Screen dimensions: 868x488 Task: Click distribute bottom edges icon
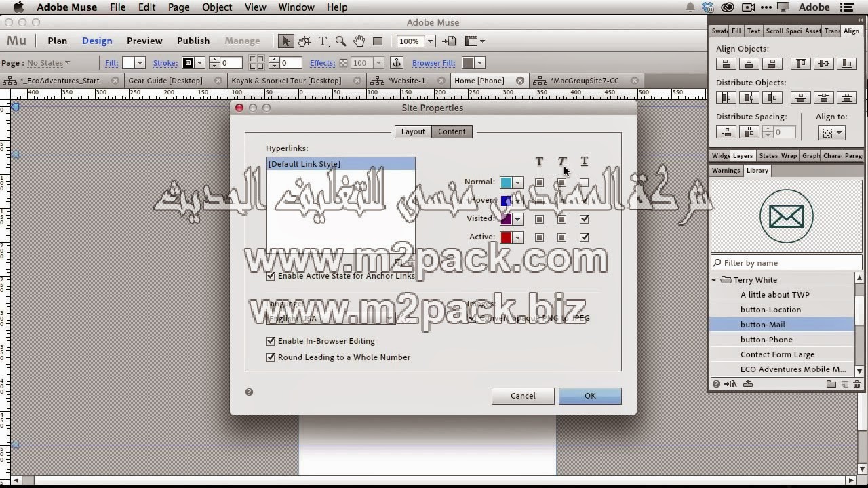click(x=846, y=98)
